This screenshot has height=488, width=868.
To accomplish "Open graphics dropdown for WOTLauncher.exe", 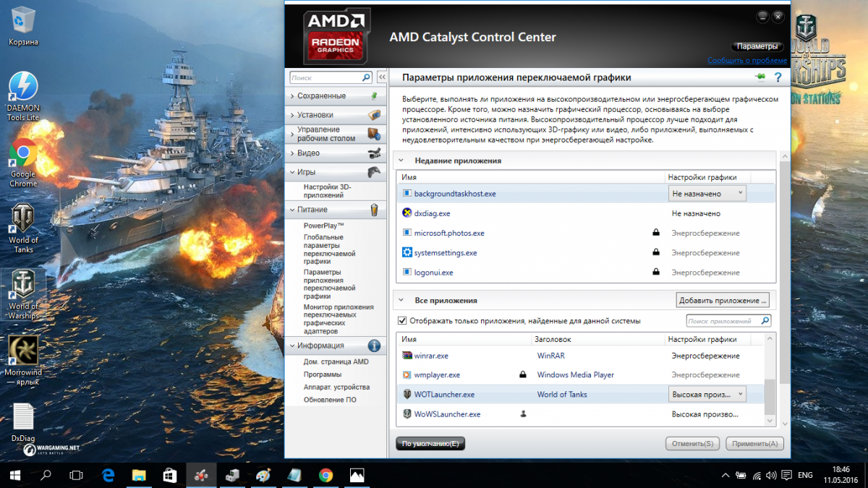I will (x=707, y=394).
